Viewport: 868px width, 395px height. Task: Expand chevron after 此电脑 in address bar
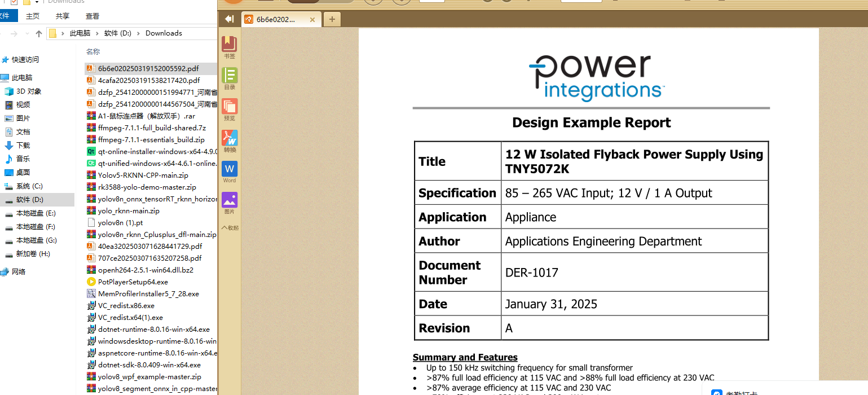[x=97, y=33]
